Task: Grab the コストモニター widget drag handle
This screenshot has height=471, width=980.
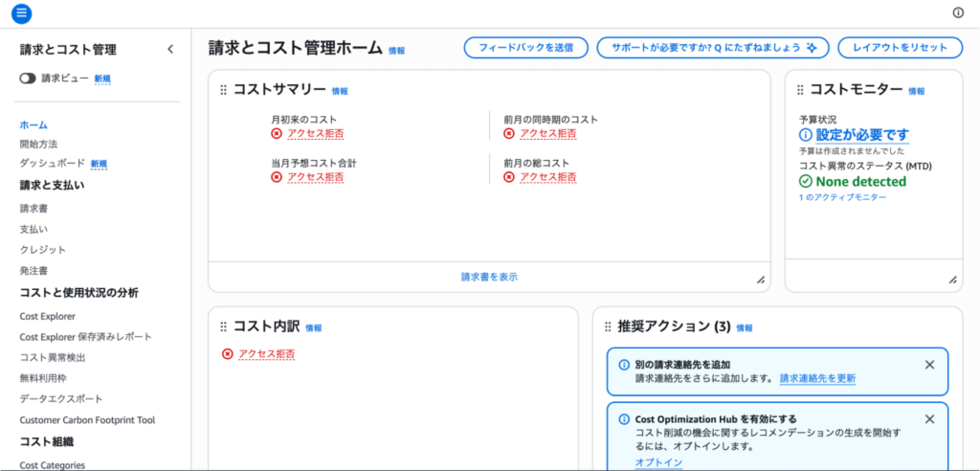Action: pos(799,90)
